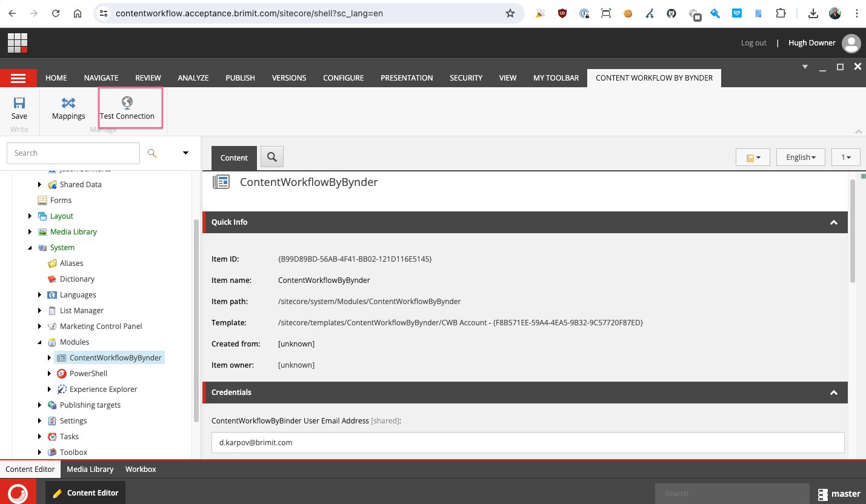Switch to the PUBLISH ribbon tab

point(240,78)
